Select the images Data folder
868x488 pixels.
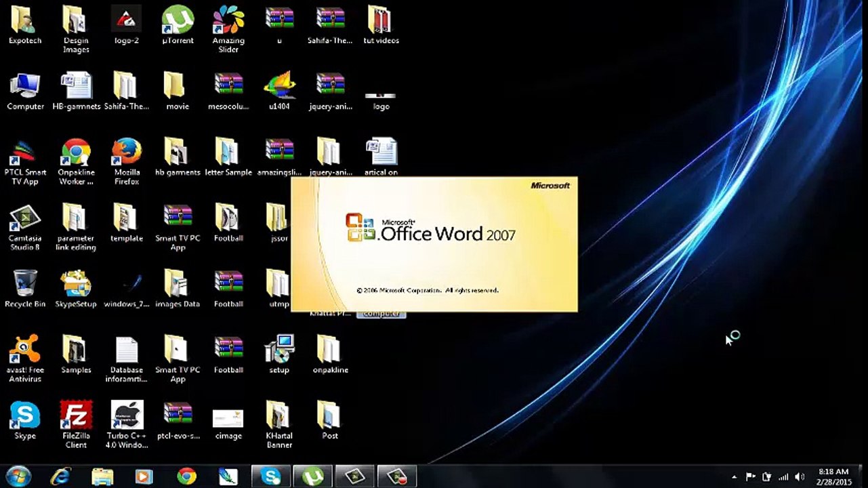coord(178,289)
